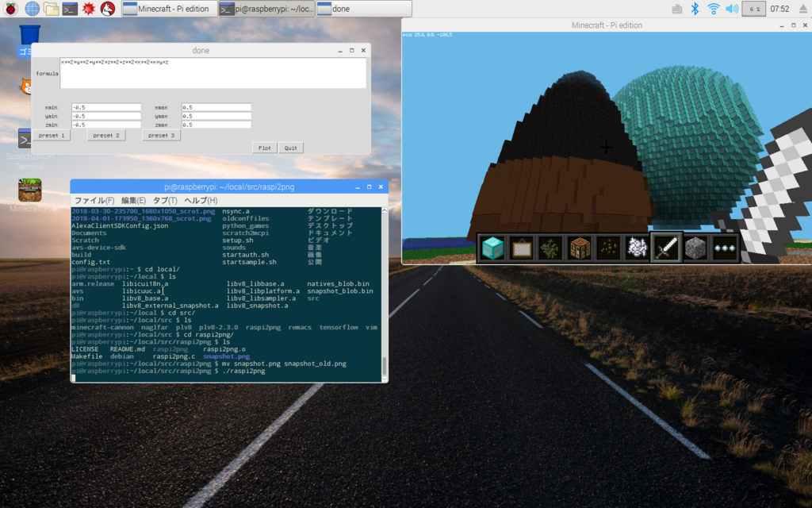Viewport: 812px width, 508px height.
Task: Select the diamond block hotbar slot
Action: click(492, 248)
